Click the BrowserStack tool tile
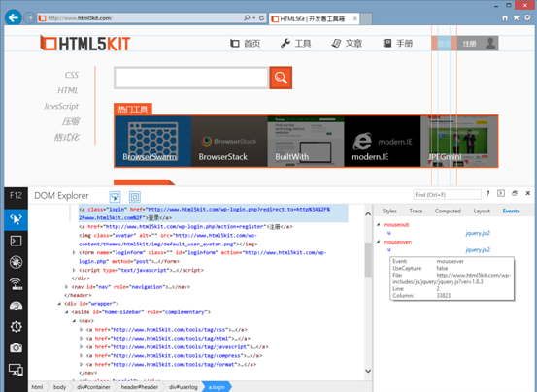The image size is (537, 392). (x=229, y=142)
